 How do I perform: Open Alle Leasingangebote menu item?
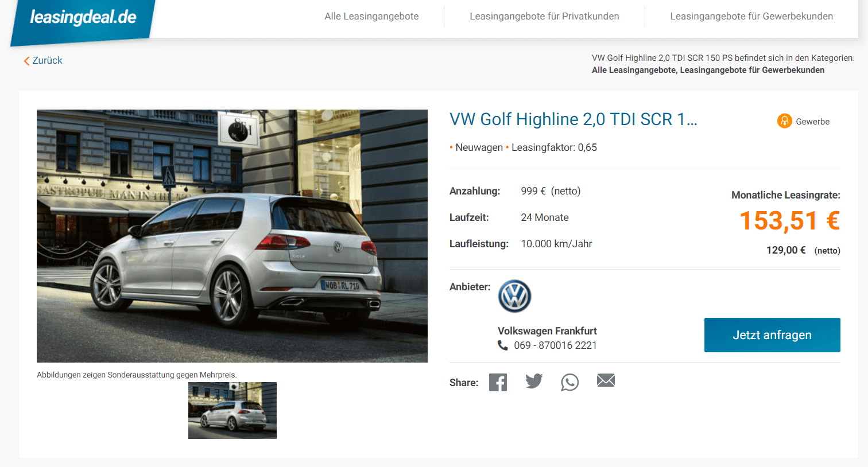[371, 16]
